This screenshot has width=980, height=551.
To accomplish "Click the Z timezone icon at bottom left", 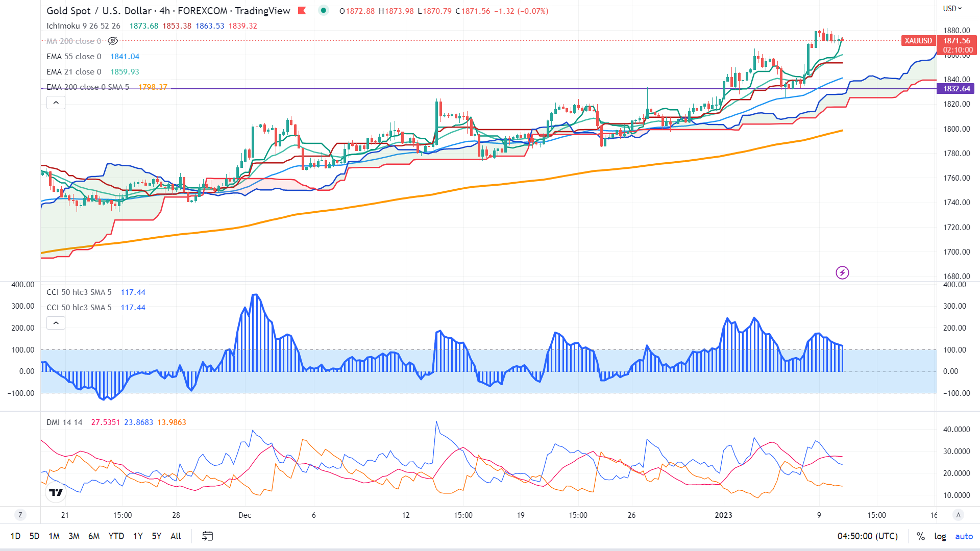I will (x=20, y=515).
